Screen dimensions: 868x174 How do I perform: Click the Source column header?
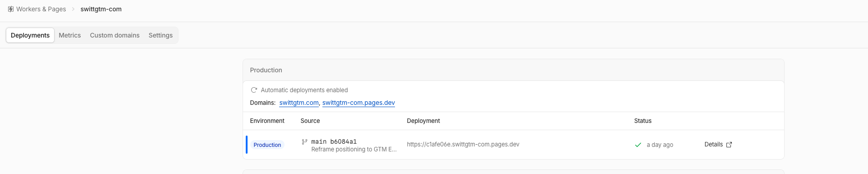click(x=310, y=121)
